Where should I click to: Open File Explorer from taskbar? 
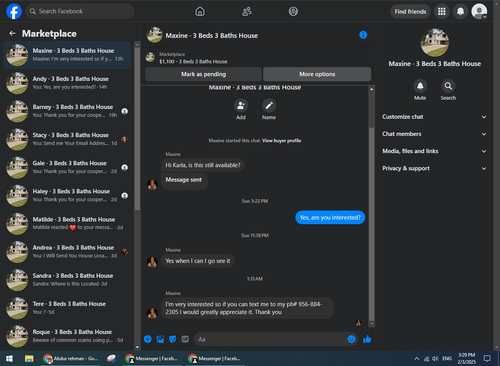coord(29,359)
